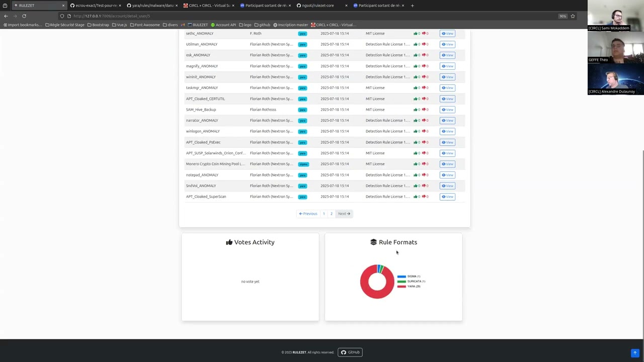Select page 2 in pagination
The height and width of the screenshot is (362, 644).
point(331,214)
